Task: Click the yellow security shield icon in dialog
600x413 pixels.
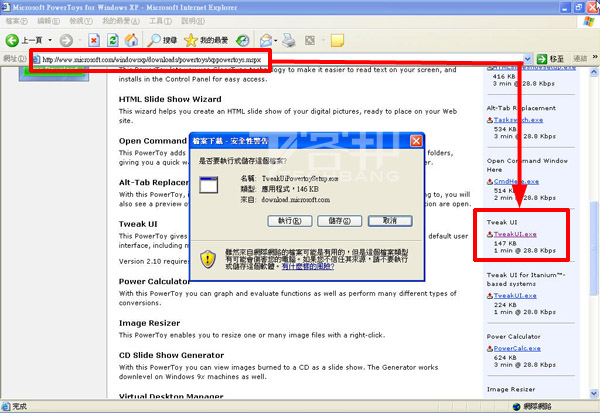Action: click(208, 259)
